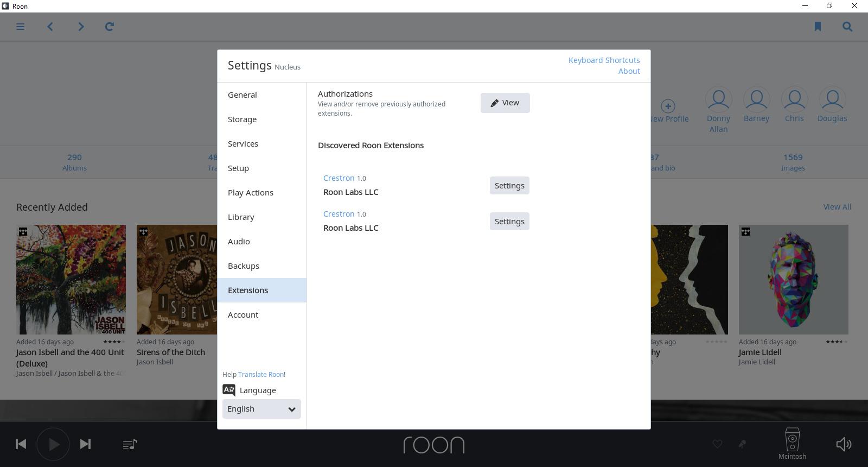
Task: Click the Authorizations label
Action: pos(345,94)
